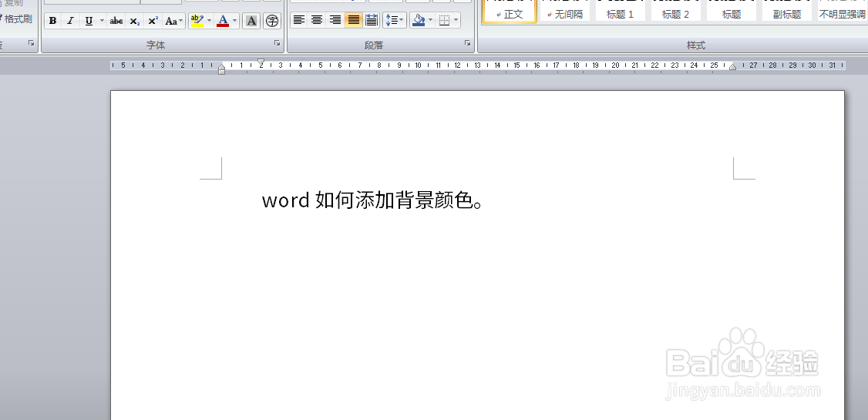Activate the Format Painter (格式刷)
Viewport: 868px width, 420px height.
17,18
